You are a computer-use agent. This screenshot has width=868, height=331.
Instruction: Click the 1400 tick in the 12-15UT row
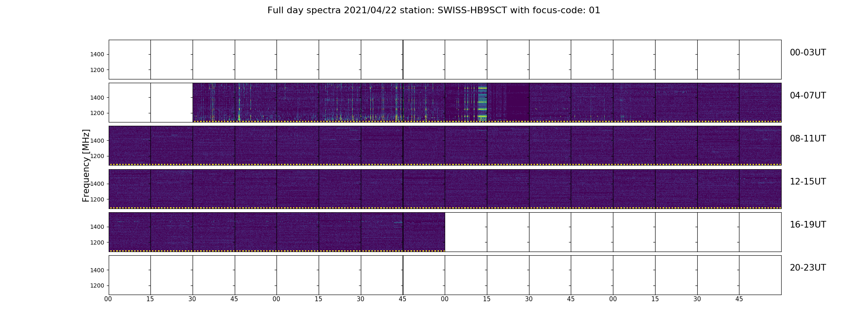(x=97, y=184)
